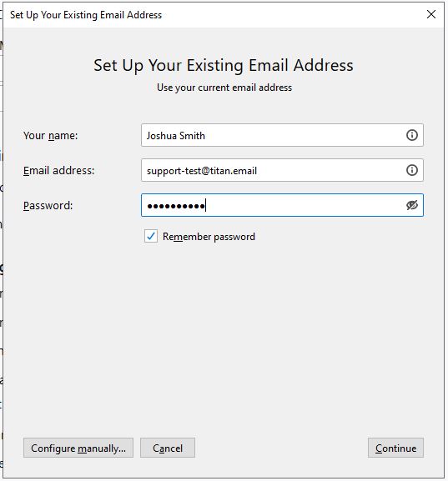Click the "Email address:" label
Screen dimensions: 448x481
(x=59, y=170)
